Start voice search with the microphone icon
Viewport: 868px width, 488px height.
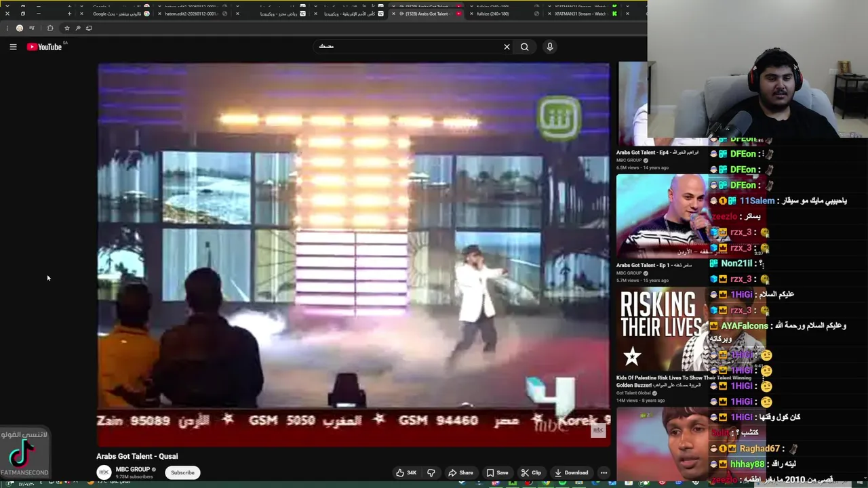[x=550, y=47]
